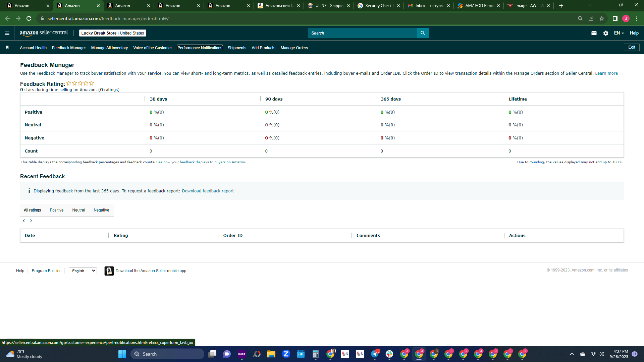Go to next feedback page arrow
Image resolution: width=644 pixels, height=362 pixels.
pos(31,221)
